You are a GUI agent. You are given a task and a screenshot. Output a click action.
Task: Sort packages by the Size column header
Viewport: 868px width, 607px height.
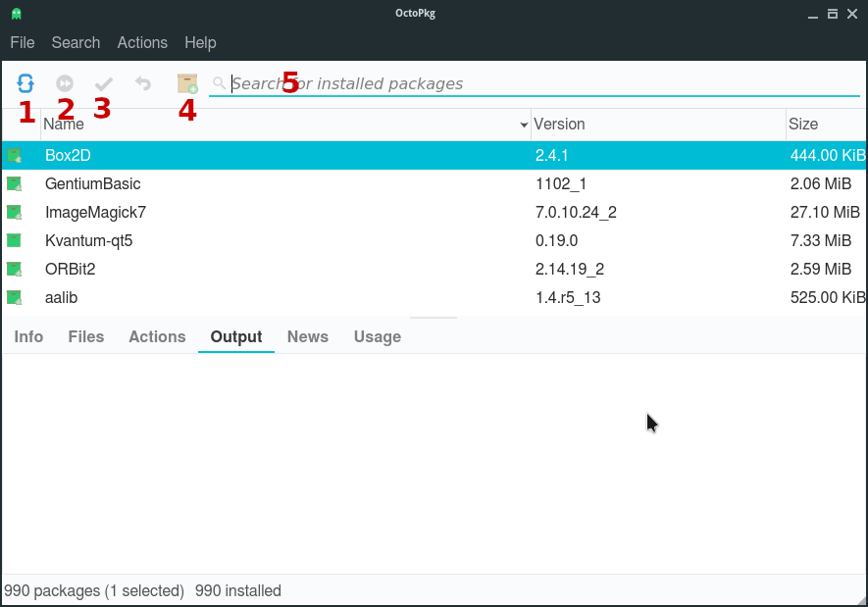(826, 124)
